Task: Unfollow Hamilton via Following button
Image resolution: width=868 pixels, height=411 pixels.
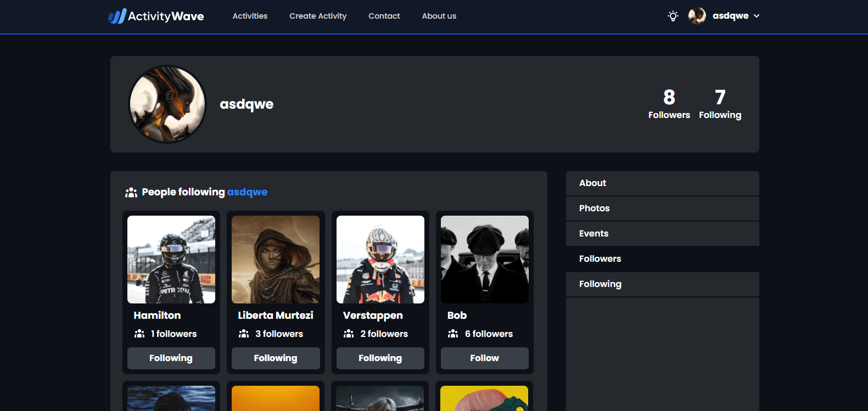Action: pos(171,358)
